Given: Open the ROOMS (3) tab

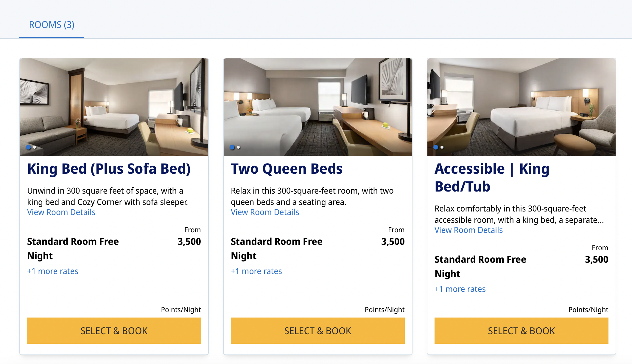Looking at the screenshot, I should (x=52, y=25).
